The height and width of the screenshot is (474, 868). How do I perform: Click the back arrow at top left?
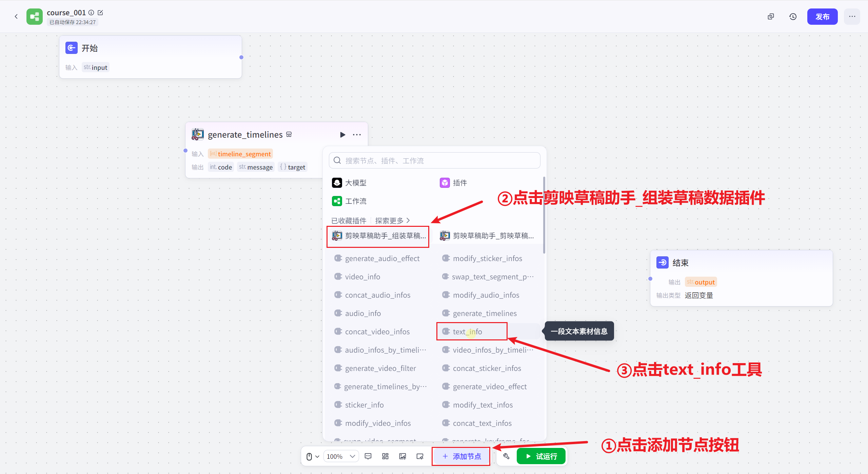pyautogui.click(x=16, y=16)
